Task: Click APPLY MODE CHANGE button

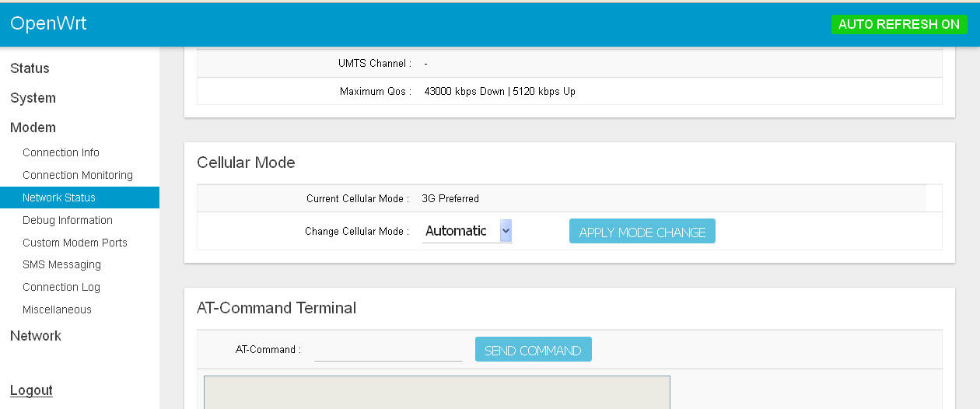Action: [x=642, y=232]
